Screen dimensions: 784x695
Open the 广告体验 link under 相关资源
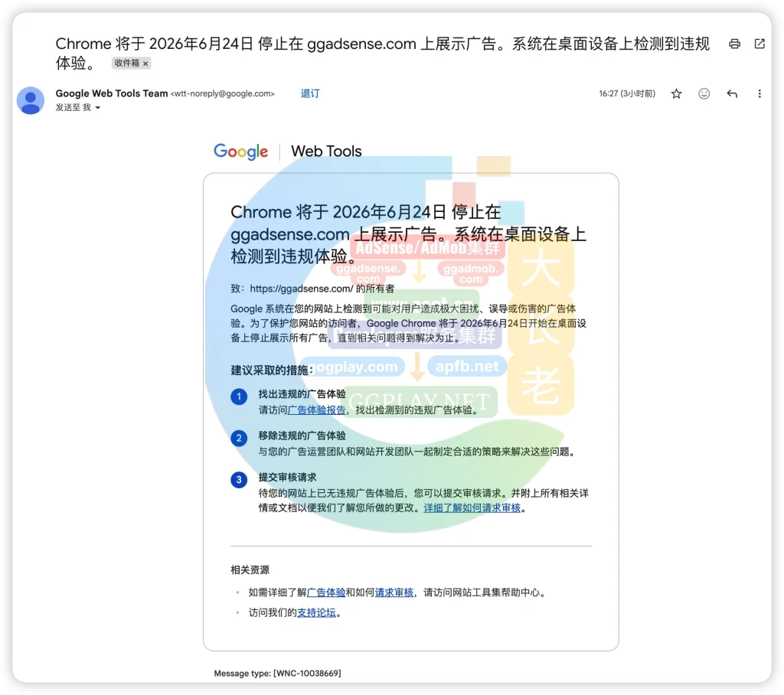tap(326, 592)
